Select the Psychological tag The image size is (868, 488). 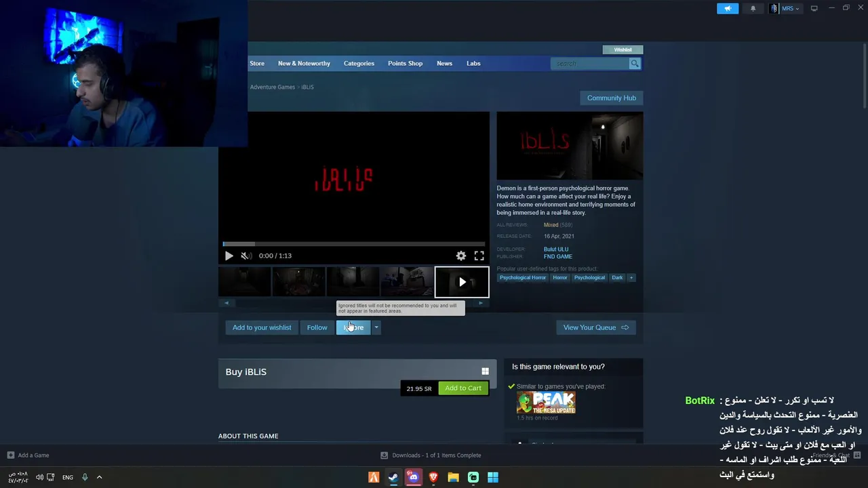[589, 277]
